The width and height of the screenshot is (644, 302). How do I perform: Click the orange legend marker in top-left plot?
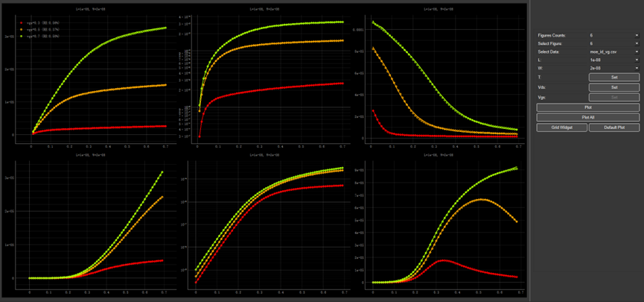coord(22,29)
